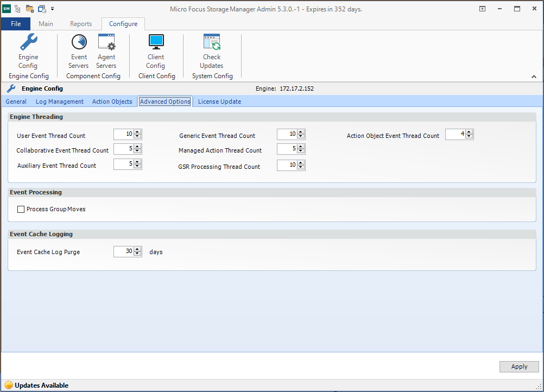Enable the Process Group Moves checkbox
This screenshot has height=392, width=544.
coord(21,209)
